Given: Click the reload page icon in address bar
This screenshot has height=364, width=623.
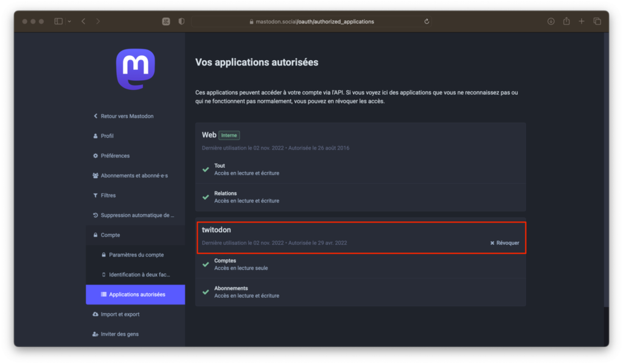Looking at the screenshot, I should (426, 21).
